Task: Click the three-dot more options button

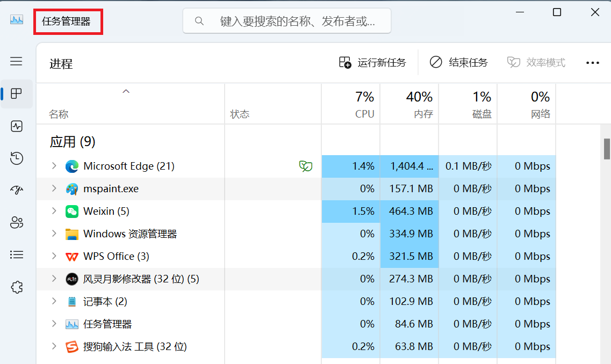Action: [592, 63]
